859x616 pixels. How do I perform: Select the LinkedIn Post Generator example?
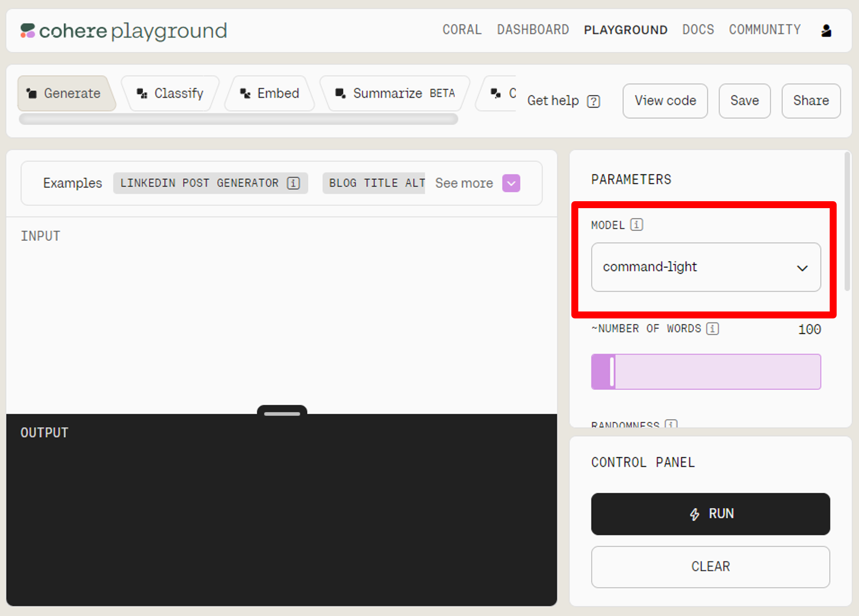pos(211,183)
